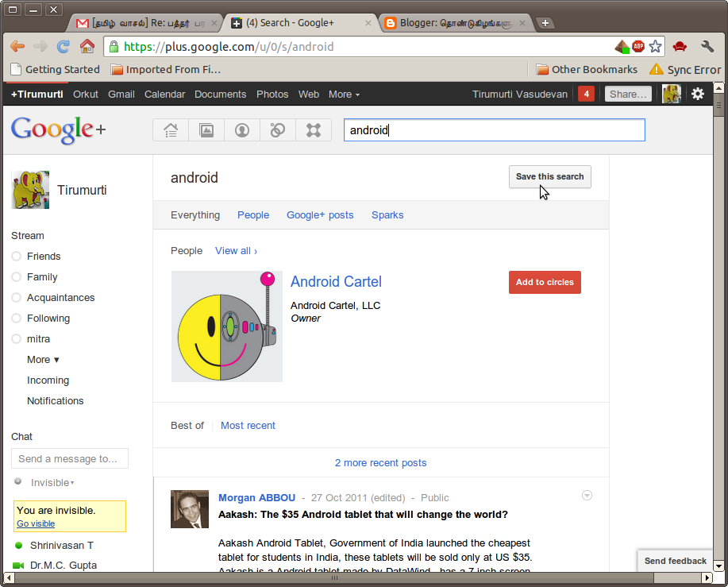
Task: Expand More circles in Stream sidebar
Action: click(43, 360)
